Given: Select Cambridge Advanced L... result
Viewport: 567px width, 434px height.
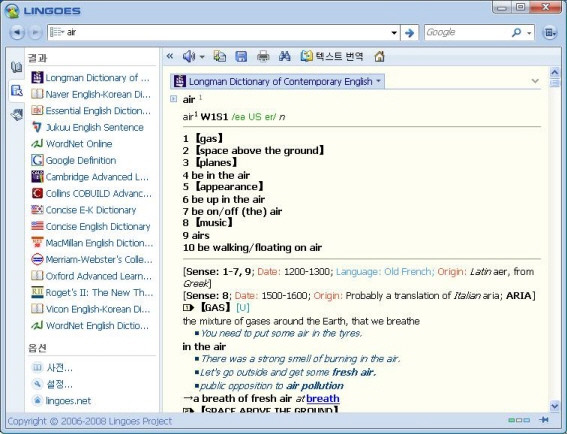Looking at the screenshot, I should [x=90, y=177].
